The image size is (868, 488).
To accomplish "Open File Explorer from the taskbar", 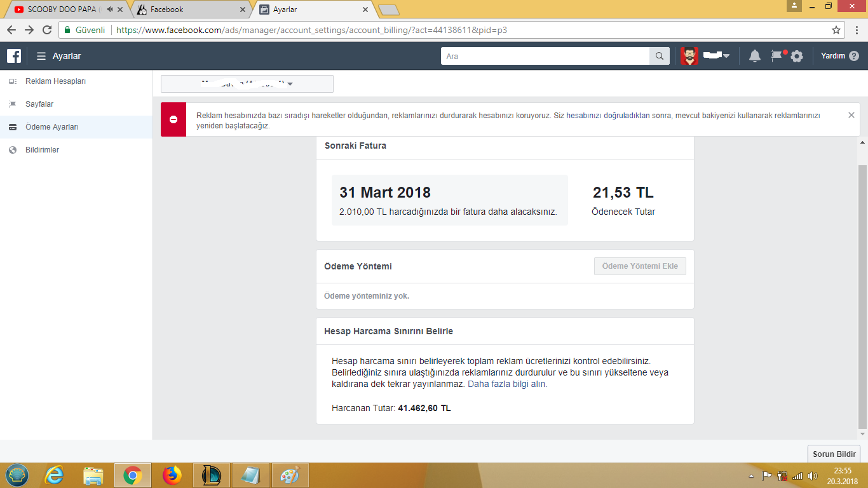I will pyautogui.click(x=93, y=475).
